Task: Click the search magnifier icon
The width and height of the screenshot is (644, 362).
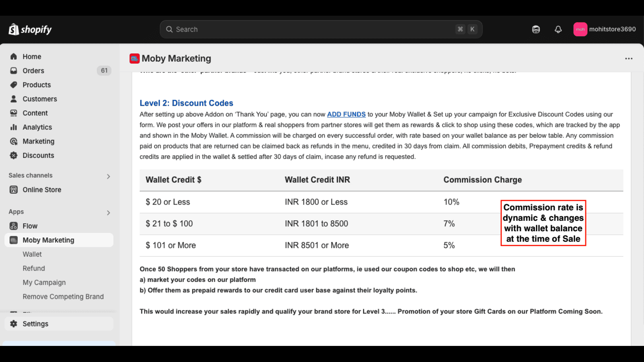Action: [x=169, y=29]
